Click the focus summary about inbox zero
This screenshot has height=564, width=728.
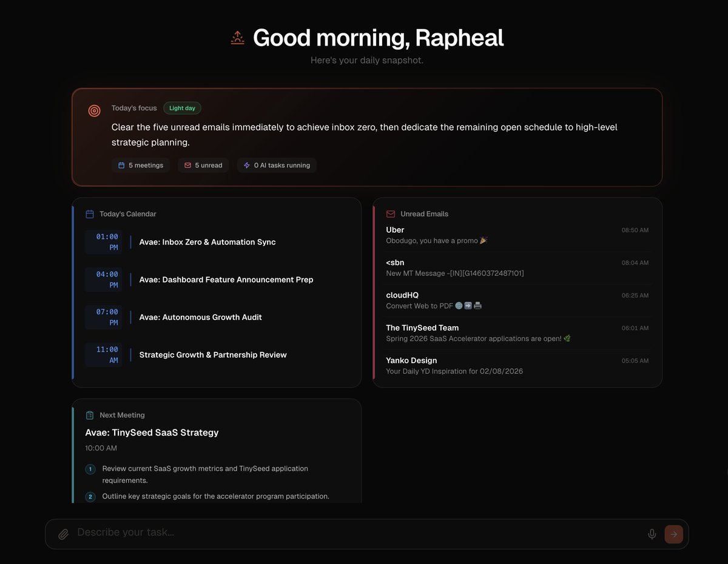365,135
